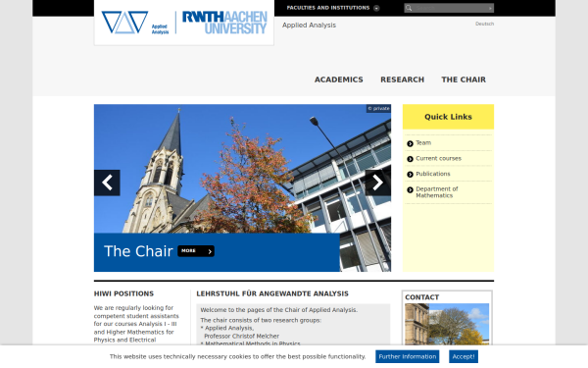The height and width of the screenshot is (368, 588).
Task: Open the RWTH Aachen University logo link
Action: (224, 23)
